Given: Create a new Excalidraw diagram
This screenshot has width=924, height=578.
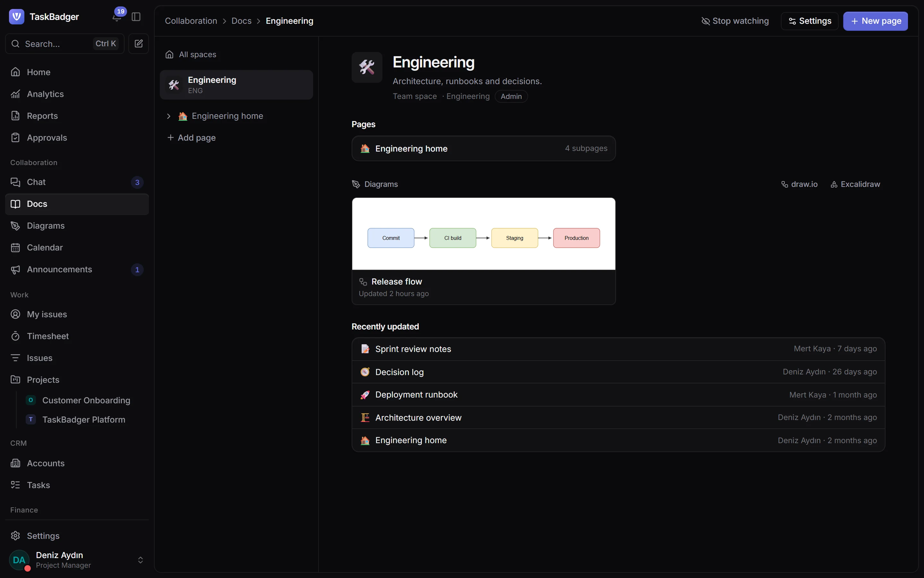Looking at the screenshot, I should click(855, 184).
